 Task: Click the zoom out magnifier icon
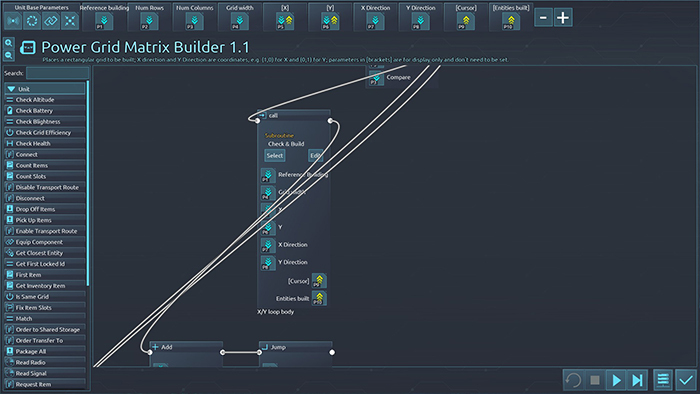8,55
